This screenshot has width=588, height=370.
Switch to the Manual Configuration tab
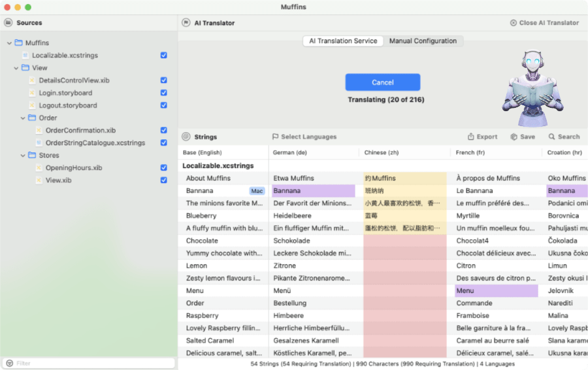point(423,41)
